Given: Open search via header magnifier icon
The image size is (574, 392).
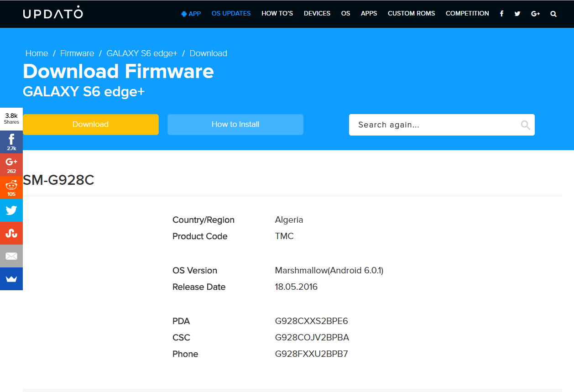Looking at the screenshot, I should 553,14.
